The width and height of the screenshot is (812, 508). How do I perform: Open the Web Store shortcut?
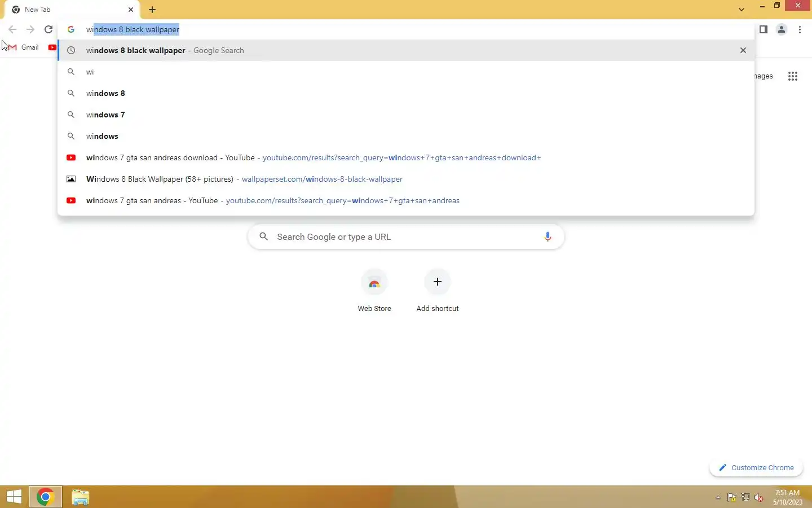point(374,291)
